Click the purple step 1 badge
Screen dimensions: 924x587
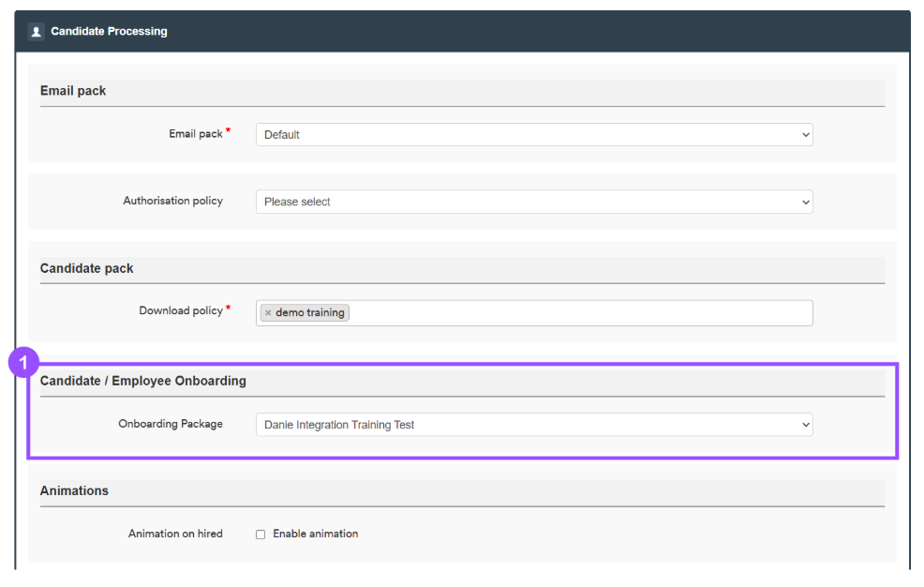click(x=23, y=362)
